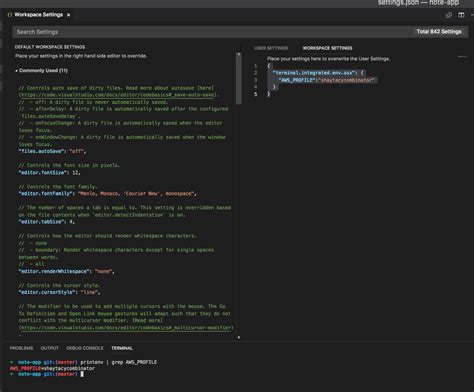The height and width of the screenshot is (392, 474).
Task: Open the multicursor-modifier documentation link
Action: click(126, 328)
